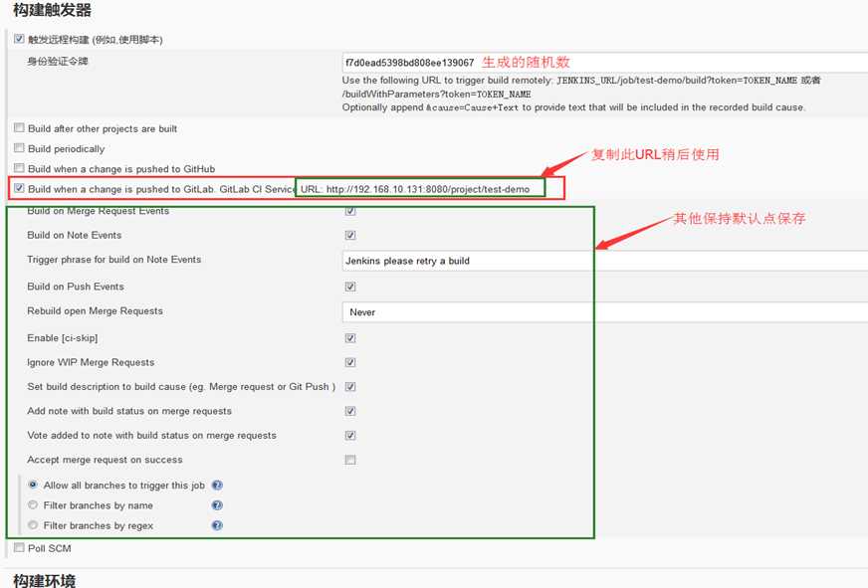Click the 'Use the following URL' help text
The height and width of the screenshot is (588, 868).
[581, 87]
